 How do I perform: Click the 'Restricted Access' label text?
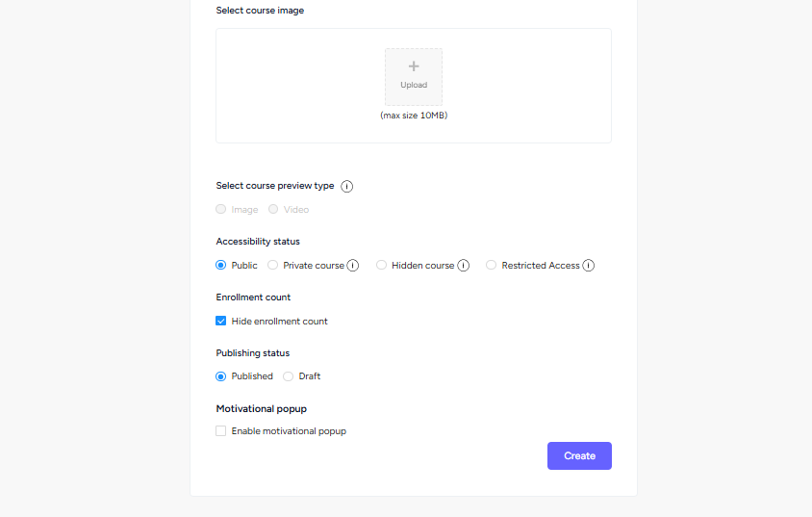point(540,266)
